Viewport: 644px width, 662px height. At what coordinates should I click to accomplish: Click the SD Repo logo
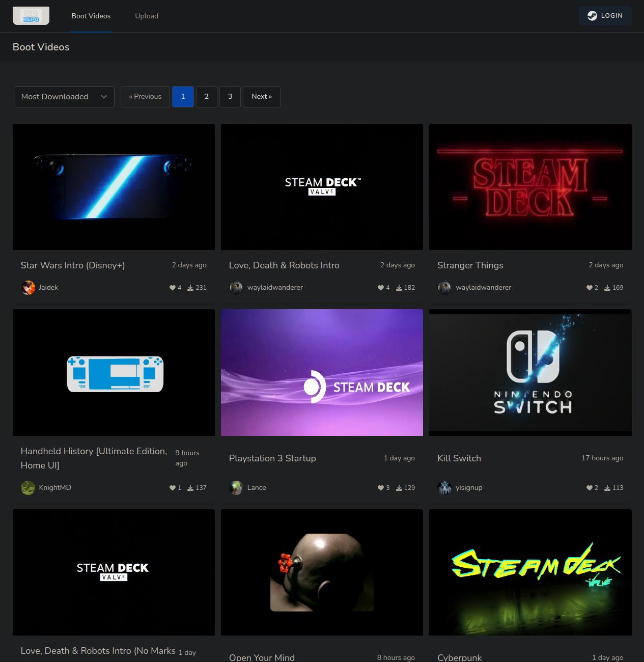coord(31,16)
